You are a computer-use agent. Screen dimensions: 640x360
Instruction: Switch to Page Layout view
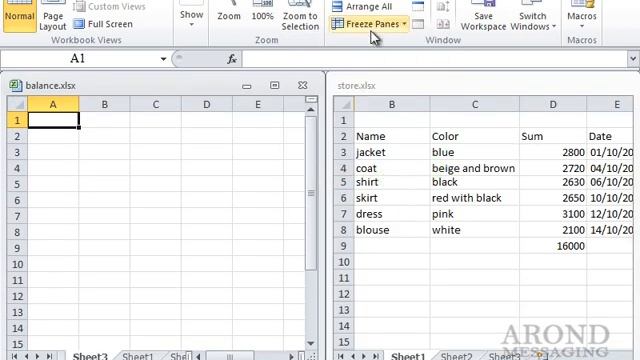(x=53, y=16)
